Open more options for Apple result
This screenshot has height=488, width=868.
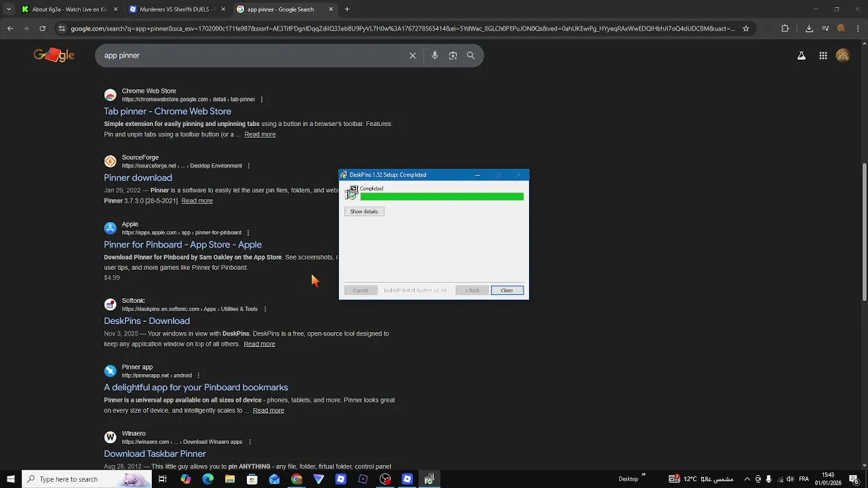pos(248,232)
